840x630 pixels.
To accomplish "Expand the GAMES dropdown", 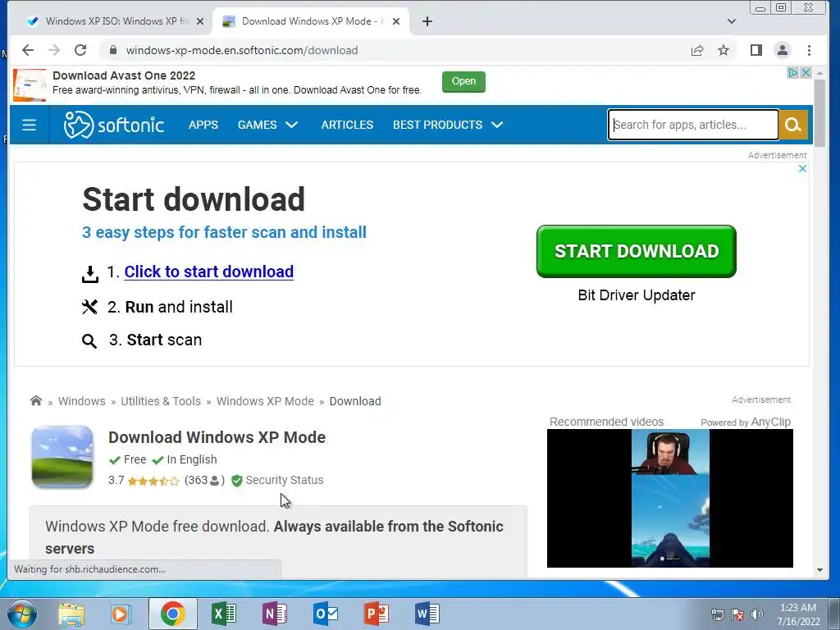I will click(267, 125).
